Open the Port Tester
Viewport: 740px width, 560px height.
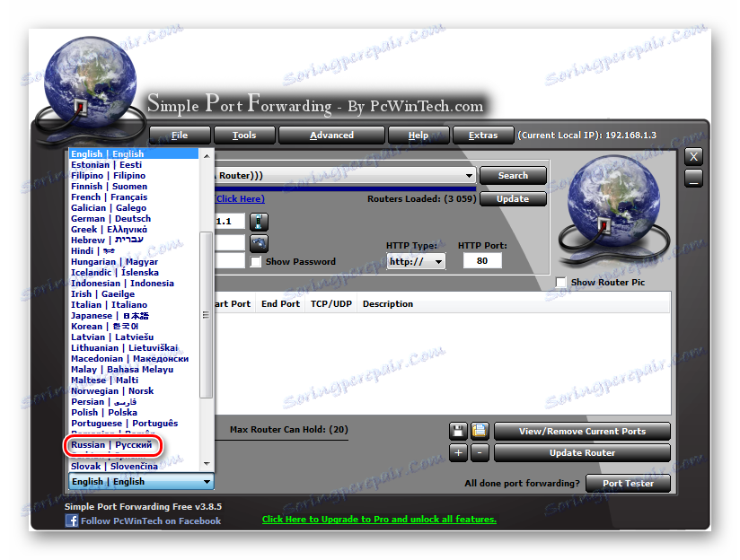628,484
